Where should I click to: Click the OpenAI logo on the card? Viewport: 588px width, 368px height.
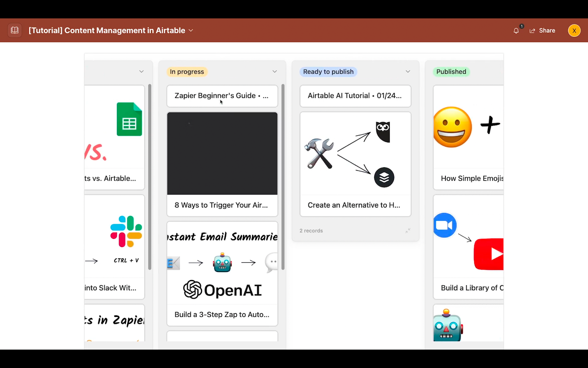pyautogui.click(x=222, y=290)
